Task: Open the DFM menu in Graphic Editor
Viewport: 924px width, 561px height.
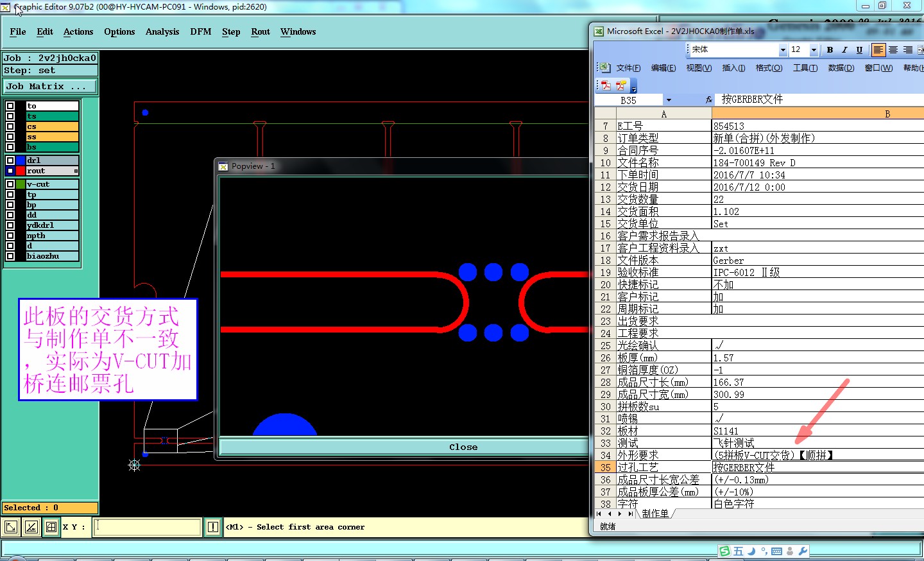Action: click(x=200, y=31)
